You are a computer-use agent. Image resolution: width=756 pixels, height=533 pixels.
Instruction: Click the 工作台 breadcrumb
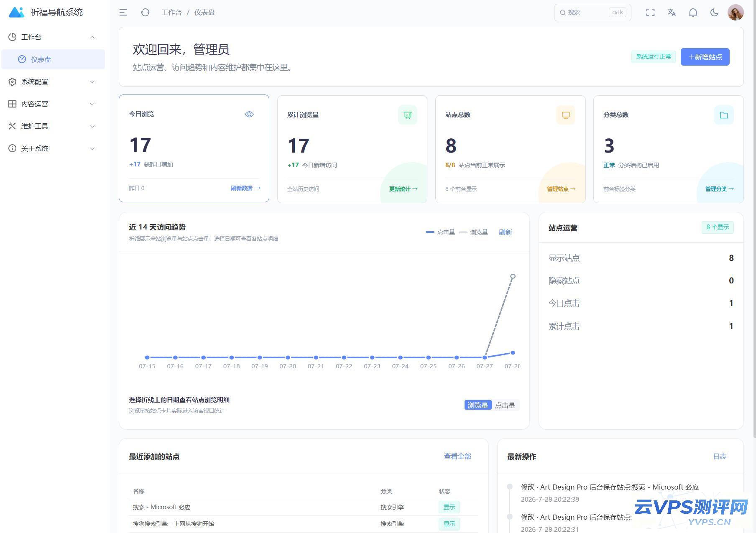[171, 13]
